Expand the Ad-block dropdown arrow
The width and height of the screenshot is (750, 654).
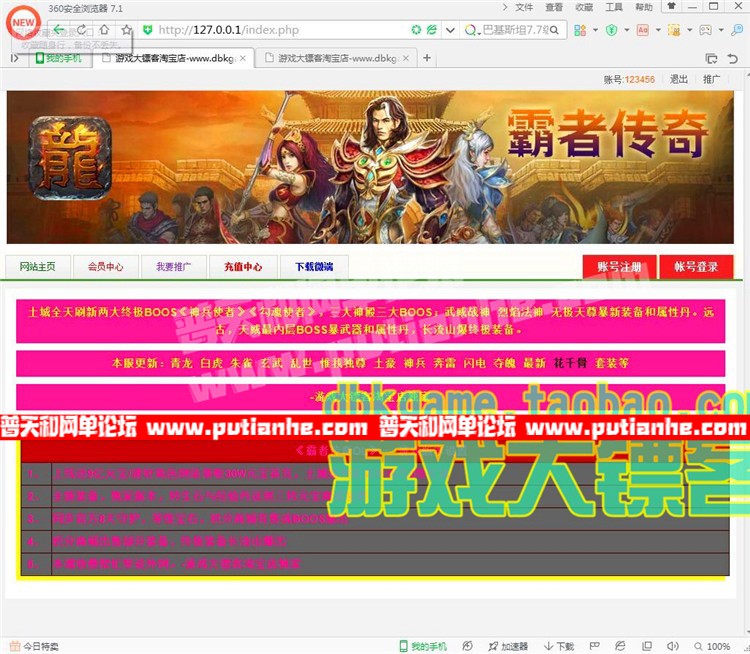pos(658,30)
